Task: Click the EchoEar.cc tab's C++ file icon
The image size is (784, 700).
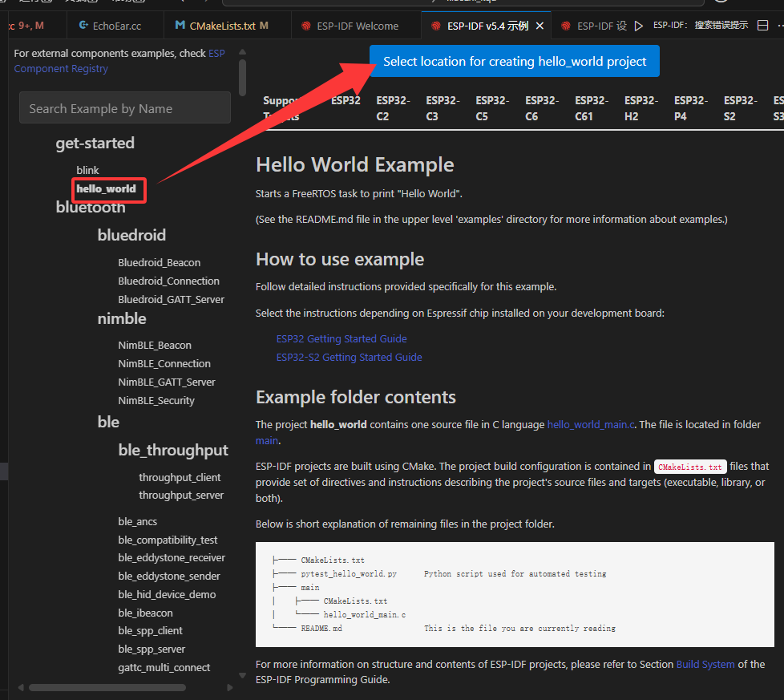Action: click(83, 26)
